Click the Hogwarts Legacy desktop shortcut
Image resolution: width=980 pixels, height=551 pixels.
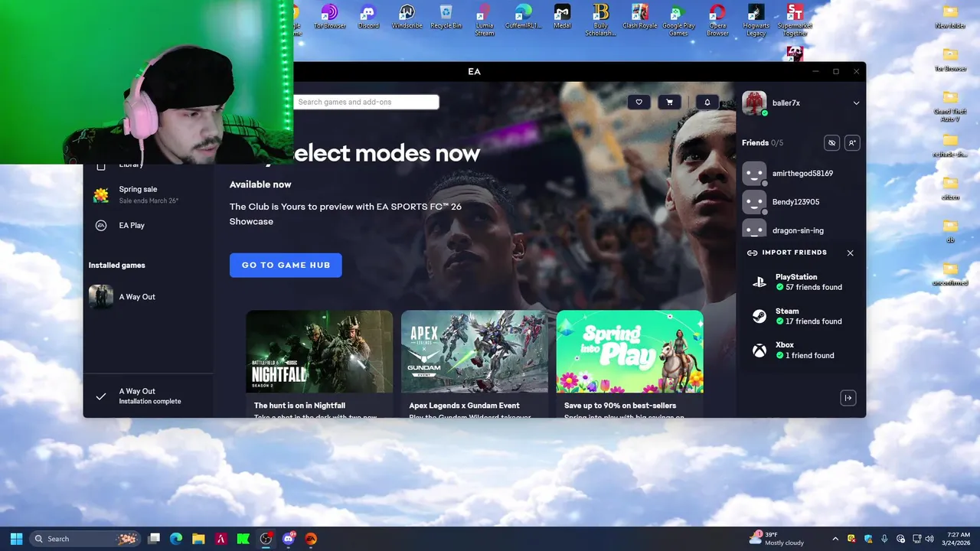[756, 21]
